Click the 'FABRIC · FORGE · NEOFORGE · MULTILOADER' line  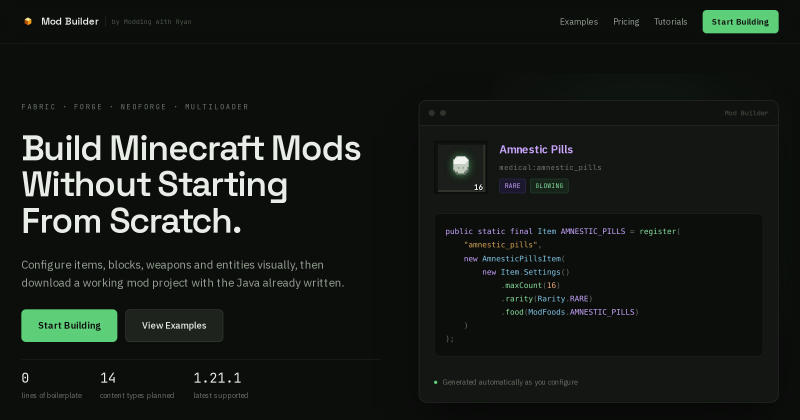tap(135, 107)
